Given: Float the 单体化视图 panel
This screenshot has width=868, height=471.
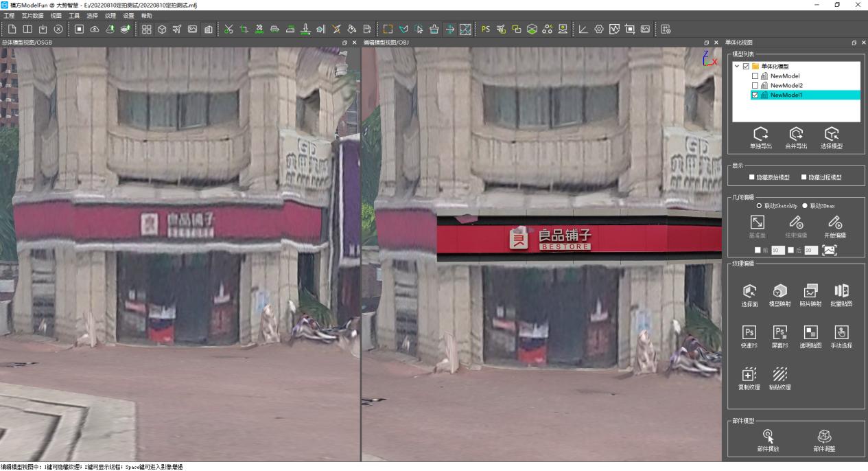Looking at the screenshot, I should (854, 43).
